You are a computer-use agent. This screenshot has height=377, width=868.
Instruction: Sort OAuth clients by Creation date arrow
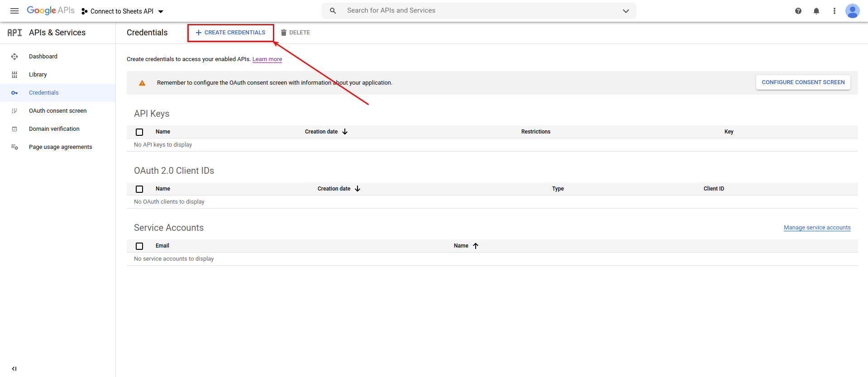pos(358,189)
